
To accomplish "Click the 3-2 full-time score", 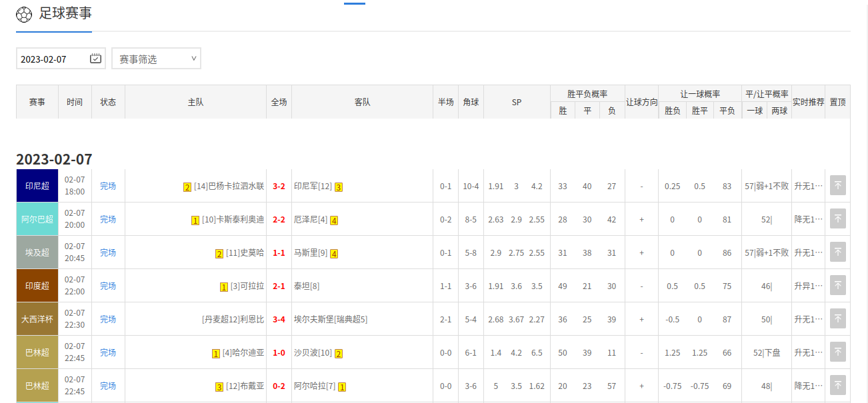I will point(279,187).
